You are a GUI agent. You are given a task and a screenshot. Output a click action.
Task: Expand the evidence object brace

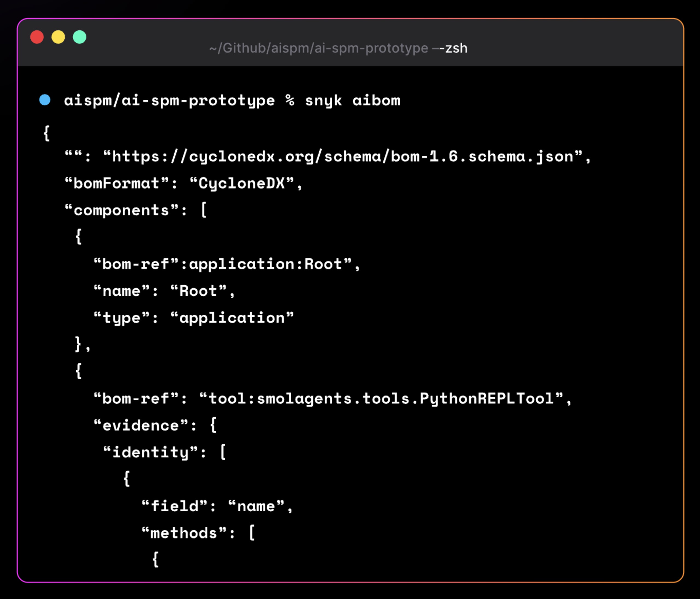click(x=214, y=425)
